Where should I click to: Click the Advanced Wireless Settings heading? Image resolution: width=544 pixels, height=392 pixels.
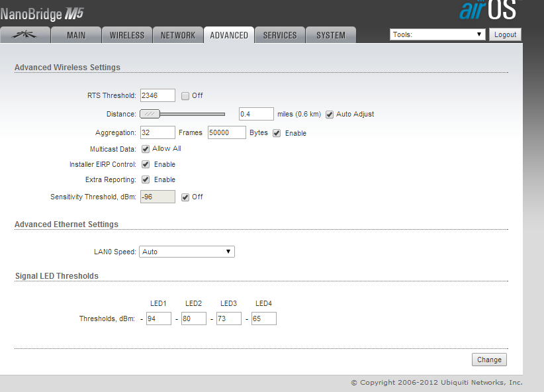pyautogui.click(x=68, y=68)
